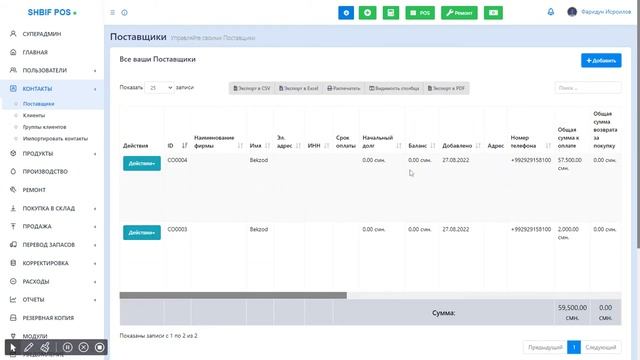Click the green plus circle toolbar button
The image size is (640, 360).
[367, 13]
